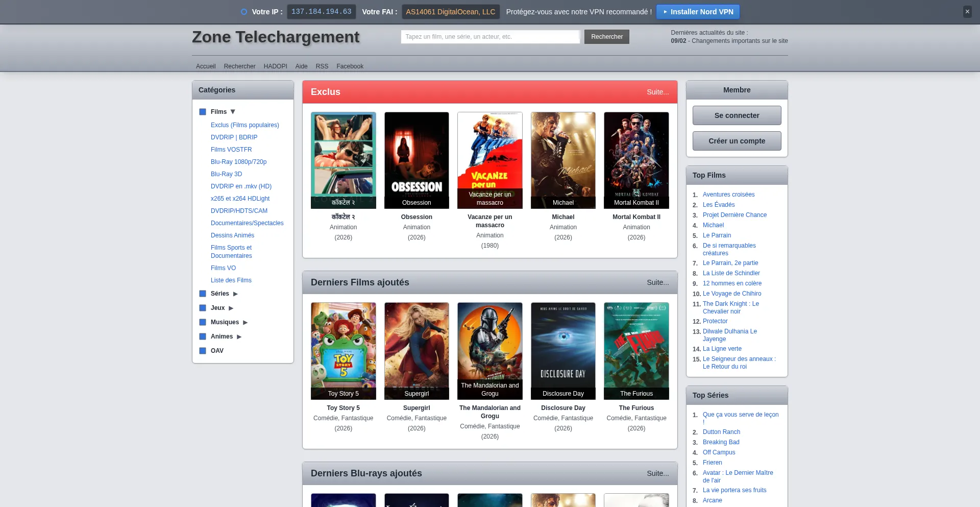This screenshot has height=507, width=980.
Task: Click the IP address 137.184.194.63 field
Action: (321, 12)
